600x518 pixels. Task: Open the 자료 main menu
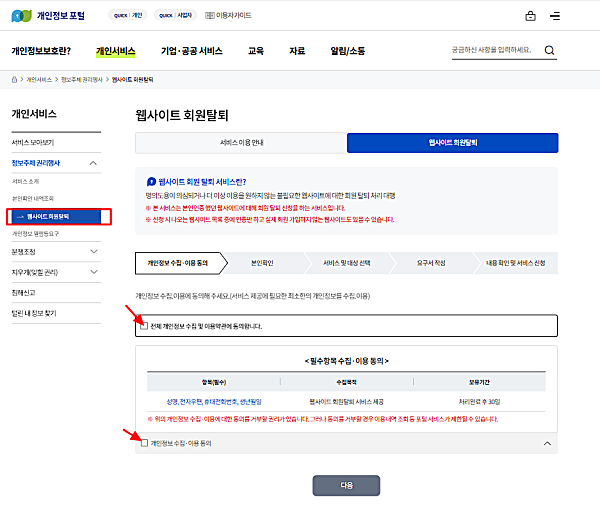point(297,51)
